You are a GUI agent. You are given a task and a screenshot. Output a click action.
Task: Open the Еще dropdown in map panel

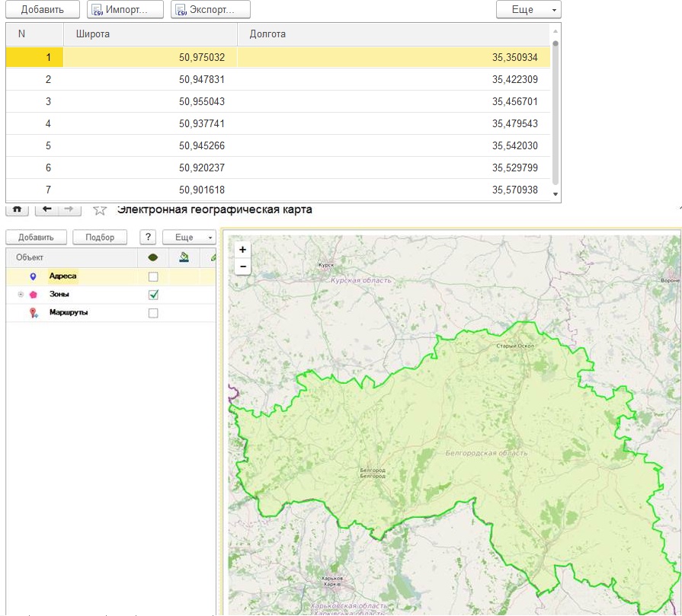click(x=190, y=237)
